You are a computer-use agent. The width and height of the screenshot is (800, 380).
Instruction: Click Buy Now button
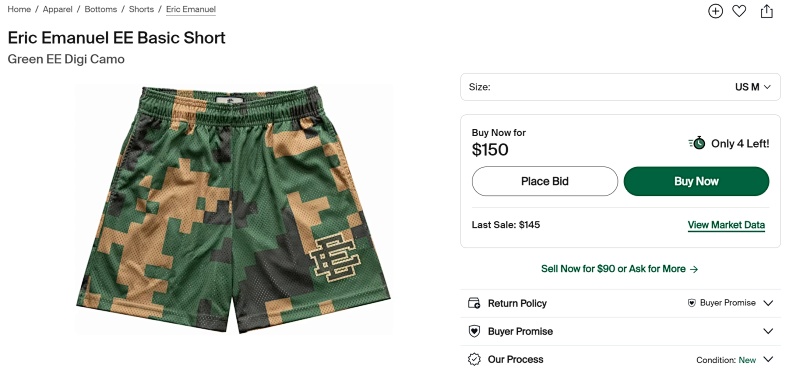(696, 181)
